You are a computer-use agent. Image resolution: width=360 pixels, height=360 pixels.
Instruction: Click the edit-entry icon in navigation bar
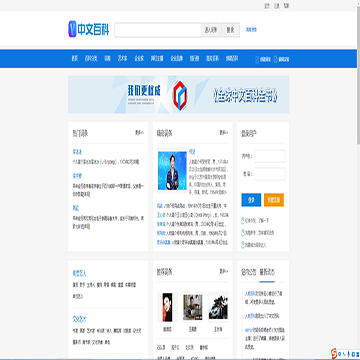click(x=275, y=59)
